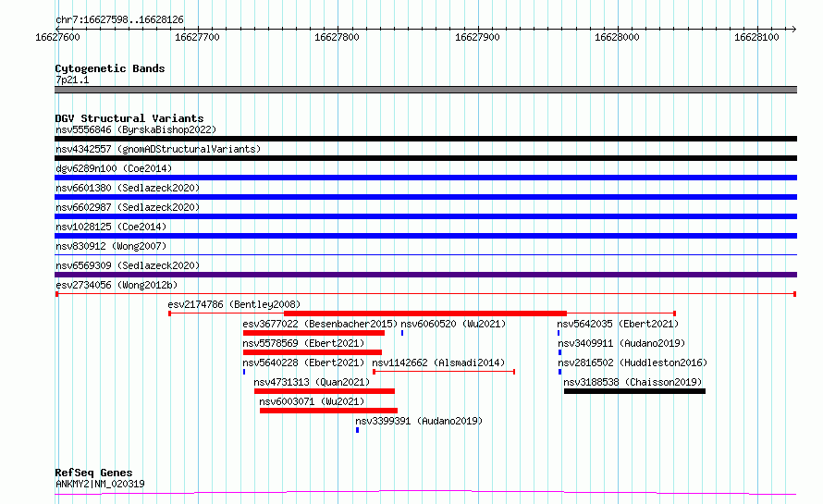
Task: Click the nsv5556846 (ByrskaBishop2022) label
Action: (x=136, y=129)
